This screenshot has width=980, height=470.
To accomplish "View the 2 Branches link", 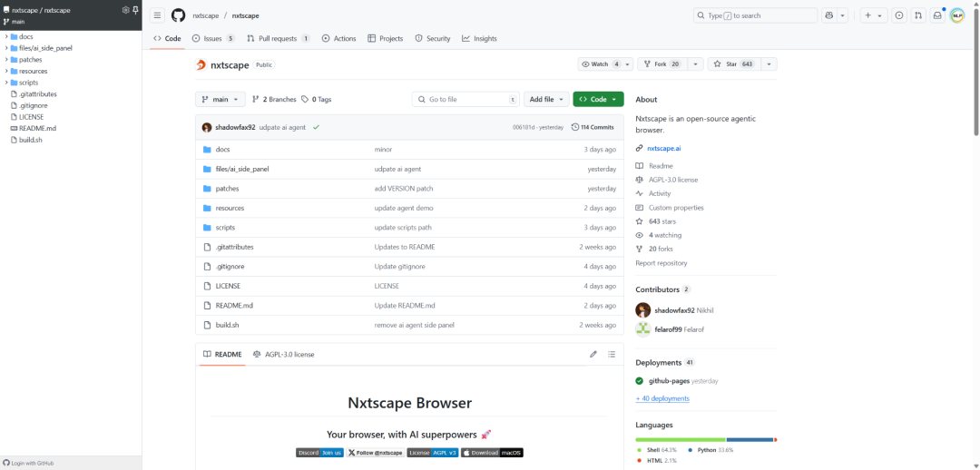I will coord(274,100).
